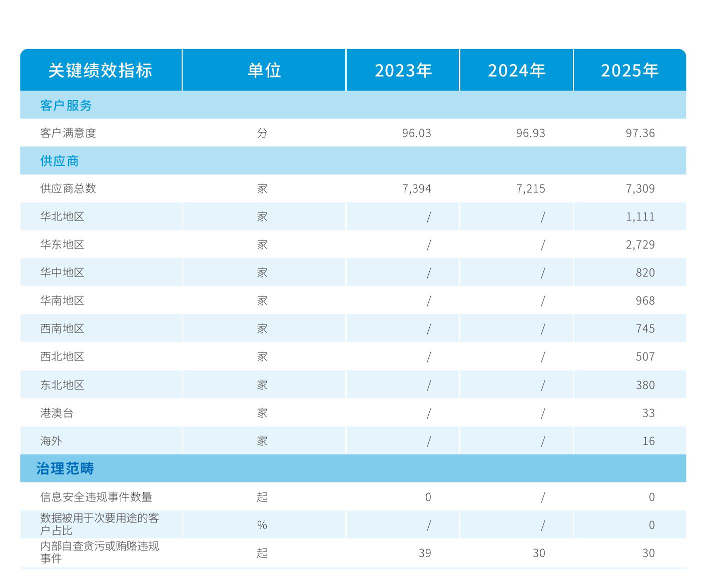Click the 2023年 column header
Image resolution: width=702 pixels, height=588 pixels.
(x=403, y=70)
